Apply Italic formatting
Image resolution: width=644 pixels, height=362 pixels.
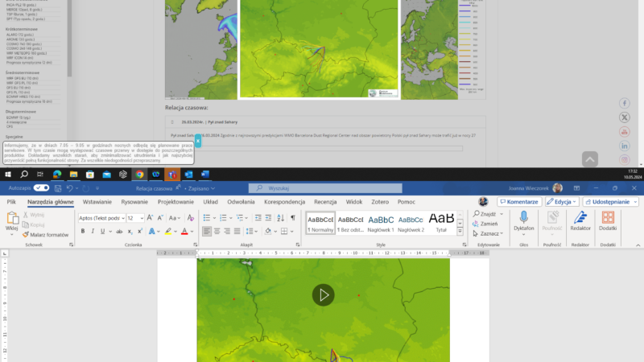93,232
